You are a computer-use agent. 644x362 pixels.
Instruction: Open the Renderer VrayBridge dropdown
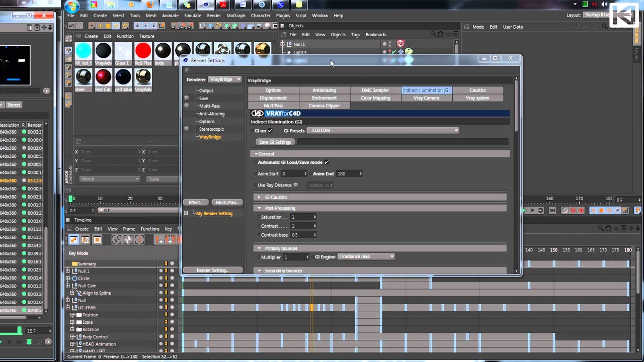point(225,79)
